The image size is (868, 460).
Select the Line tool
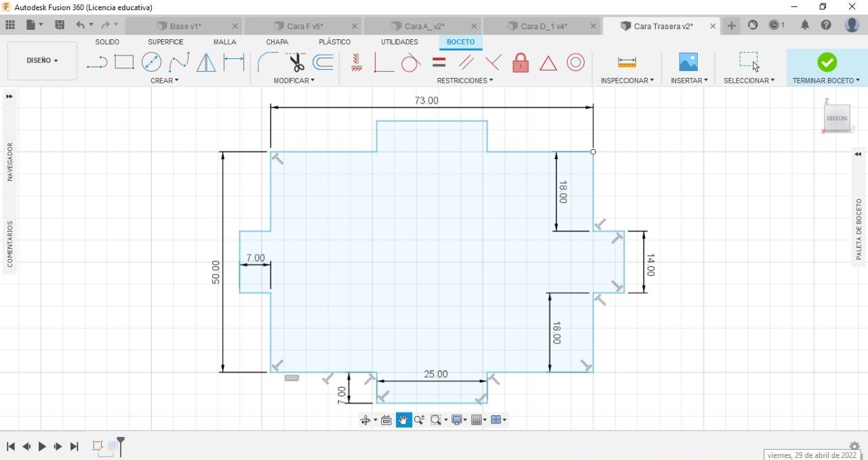point(97,63)
